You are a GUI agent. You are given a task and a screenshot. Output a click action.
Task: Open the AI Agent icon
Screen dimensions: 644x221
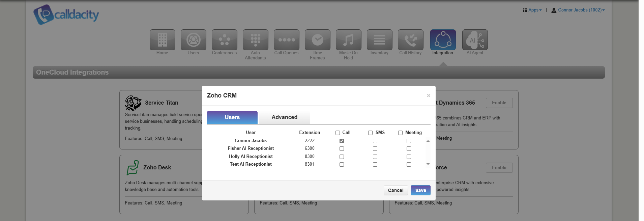click(x=475, y=40)
